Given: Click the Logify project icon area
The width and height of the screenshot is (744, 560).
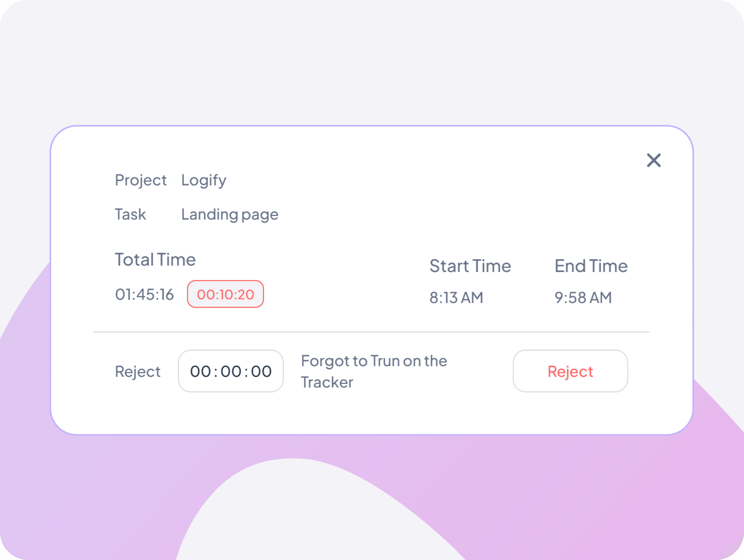Looking at the screenshot, I should [203, 180].
